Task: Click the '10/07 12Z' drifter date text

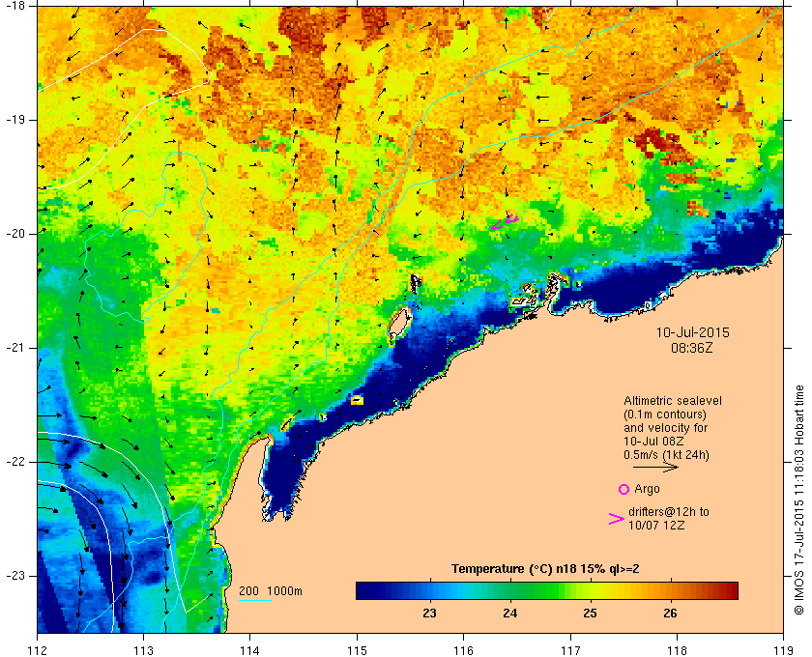Action: (656, 525)
